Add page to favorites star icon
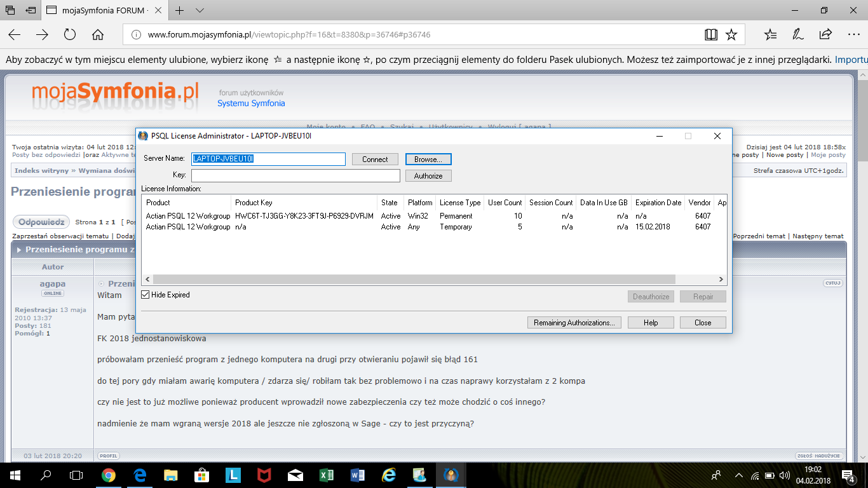 (731, 34)
